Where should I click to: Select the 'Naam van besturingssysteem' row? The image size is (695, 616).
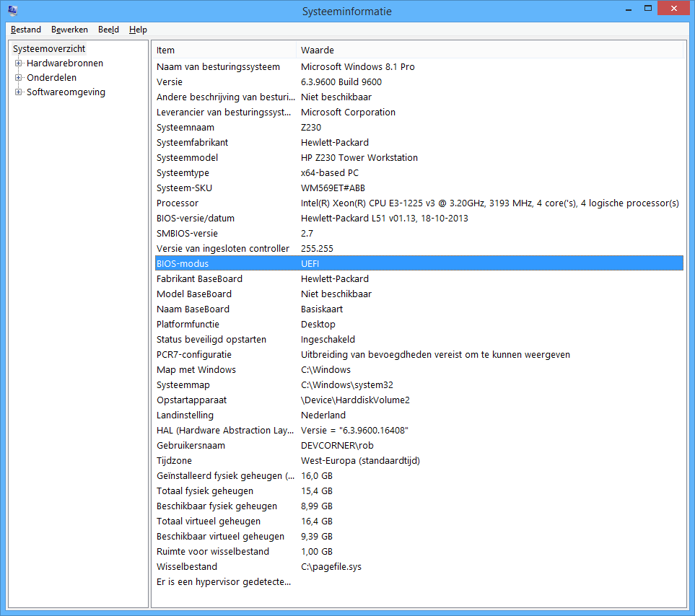click(x=419, y=67)
